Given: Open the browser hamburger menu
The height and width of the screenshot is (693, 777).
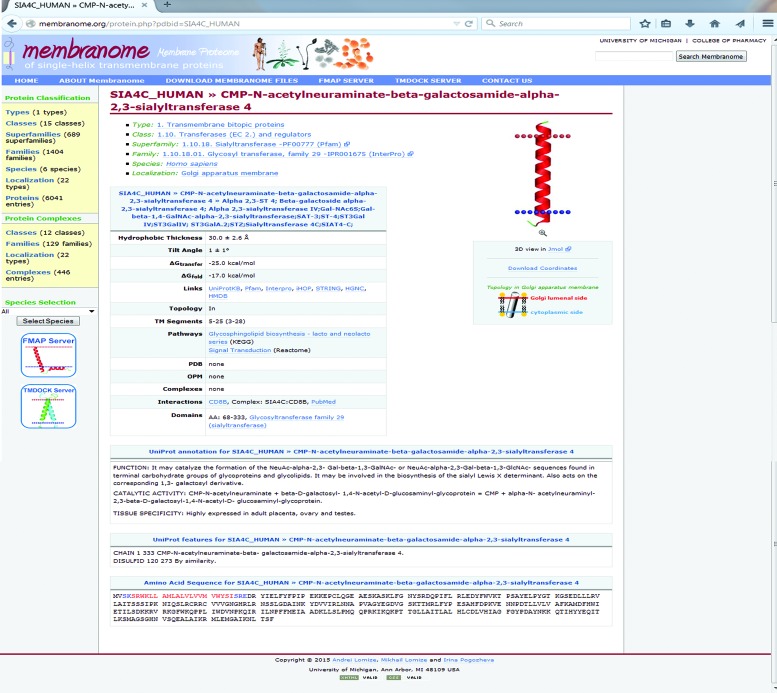Looking at the screenshot, I should 768,23.
